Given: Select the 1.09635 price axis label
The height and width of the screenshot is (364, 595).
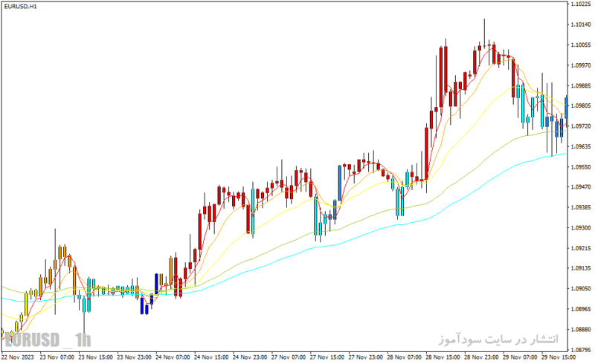Looking at the screenshot, I should click(x=581, y=146).
